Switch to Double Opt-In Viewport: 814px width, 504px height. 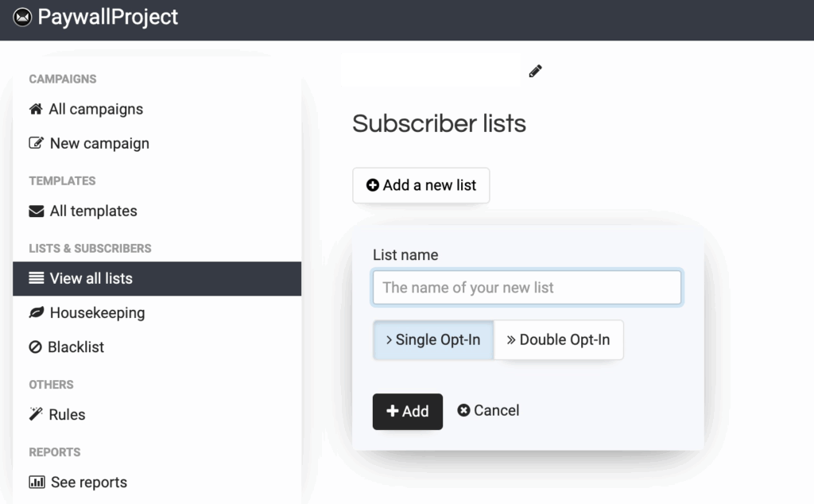(559, 339)
